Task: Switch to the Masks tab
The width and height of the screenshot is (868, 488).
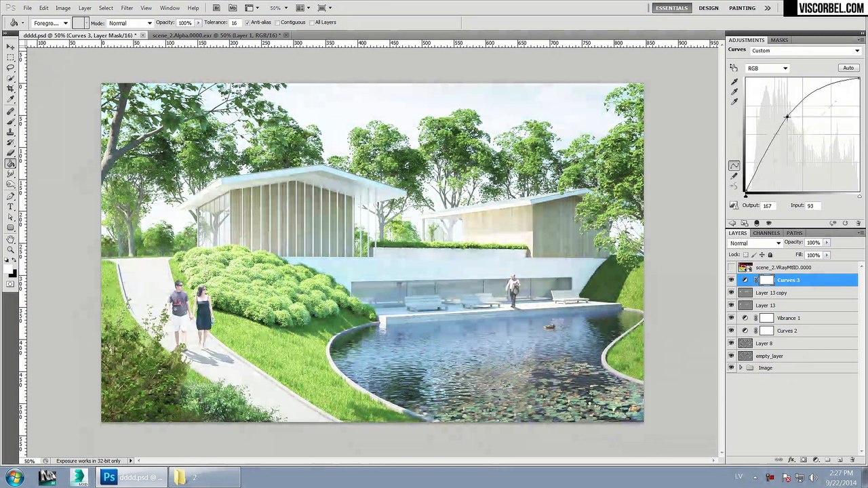Action: (779, 40)
